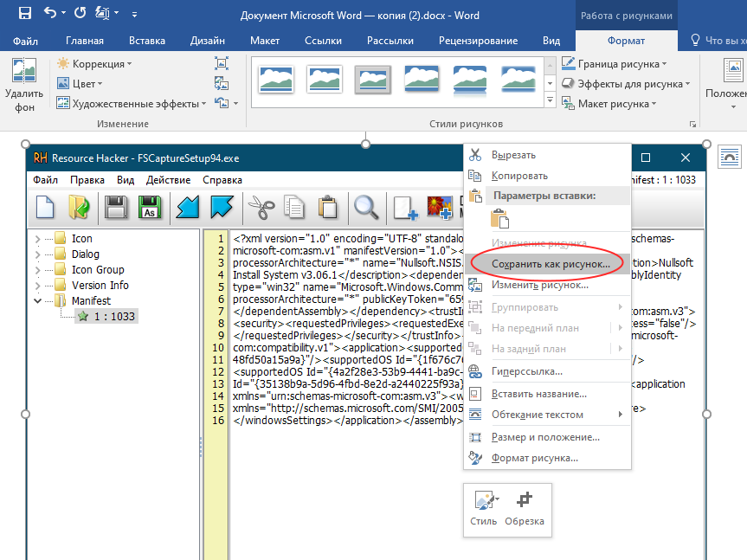Open the Действие menu in Resource Hacker

click(x=168, y=180)
